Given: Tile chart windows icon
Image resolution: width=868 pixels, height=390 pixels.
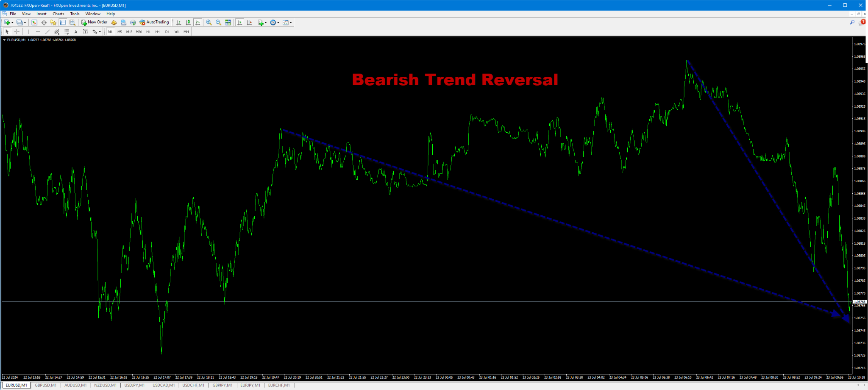Looking at the screenshot, I should pyautogui.click(x=228, y=22).
